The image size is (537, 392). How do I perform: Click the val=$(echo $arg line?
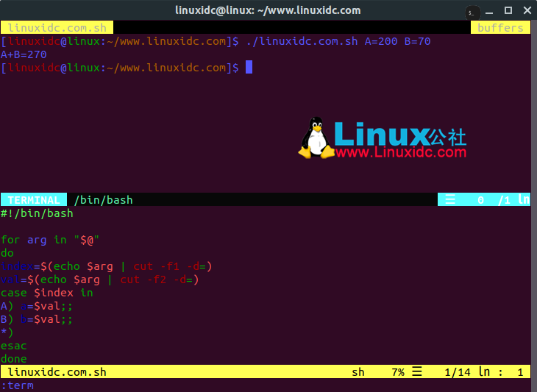pyautogui.click(x=99, y=279)
